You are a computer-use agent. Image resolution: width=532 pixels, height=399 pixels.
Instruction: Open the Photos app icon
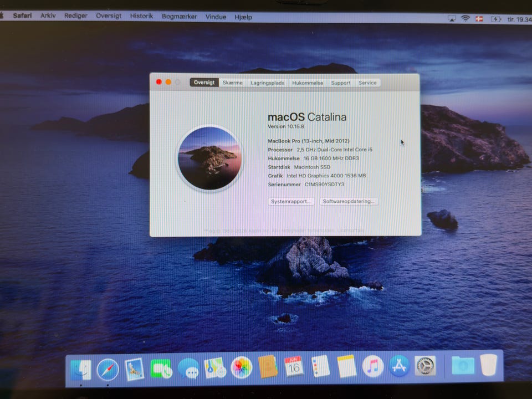241,367
